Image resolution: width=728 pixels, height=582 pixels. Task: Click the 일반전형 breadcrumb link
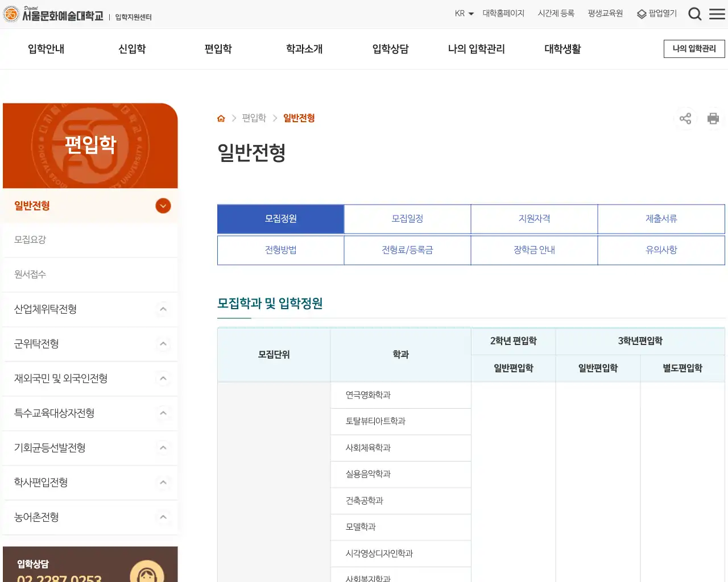299,118
